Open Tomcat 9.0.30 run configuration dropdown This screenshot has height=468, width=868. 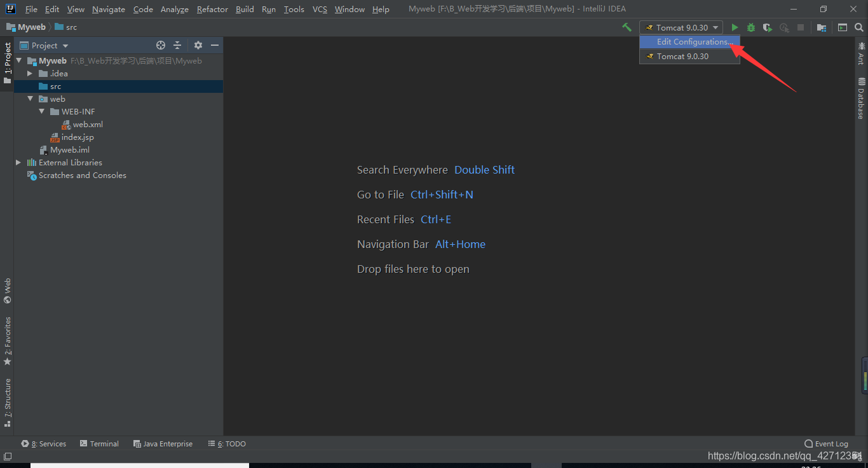(681, 27)
